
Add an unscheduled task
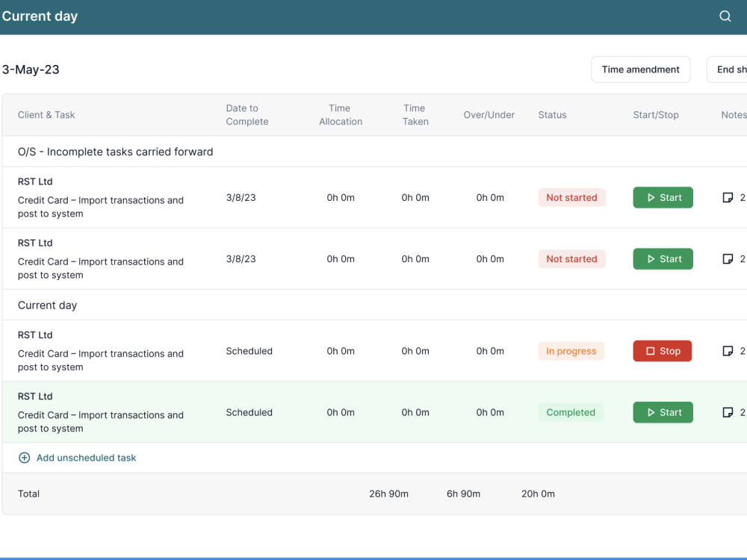86,458
